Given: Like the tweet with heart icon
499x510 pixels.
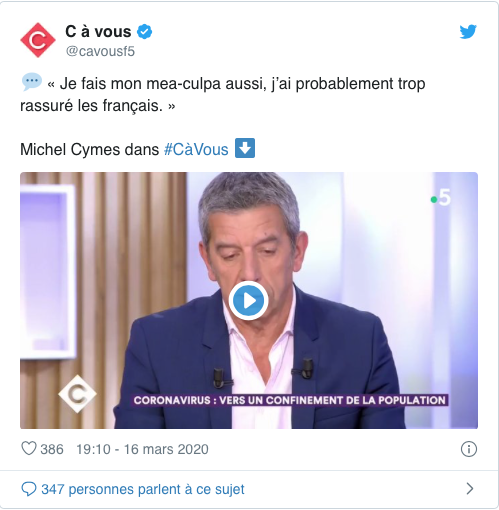Looking at the screenshot, I should pos(29,449).
